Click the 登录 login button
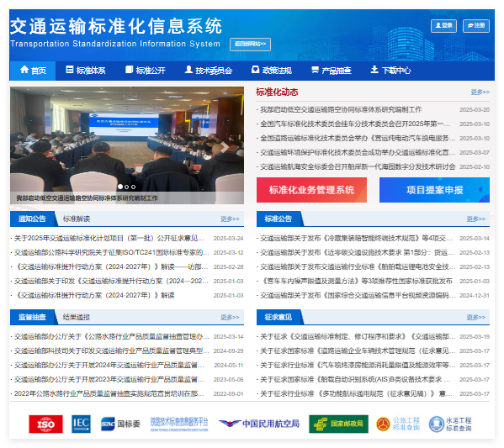 point(443,26)
